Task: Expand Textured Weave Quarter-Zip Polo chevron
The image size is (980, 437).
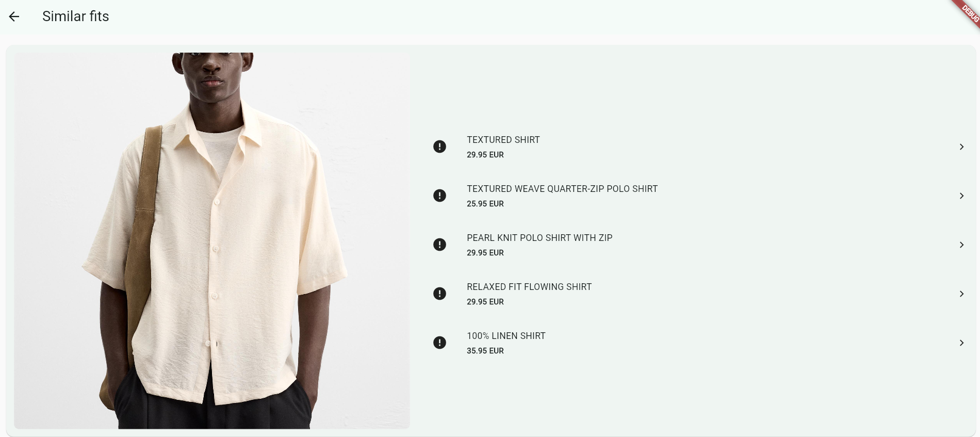Action: (961, 196)
